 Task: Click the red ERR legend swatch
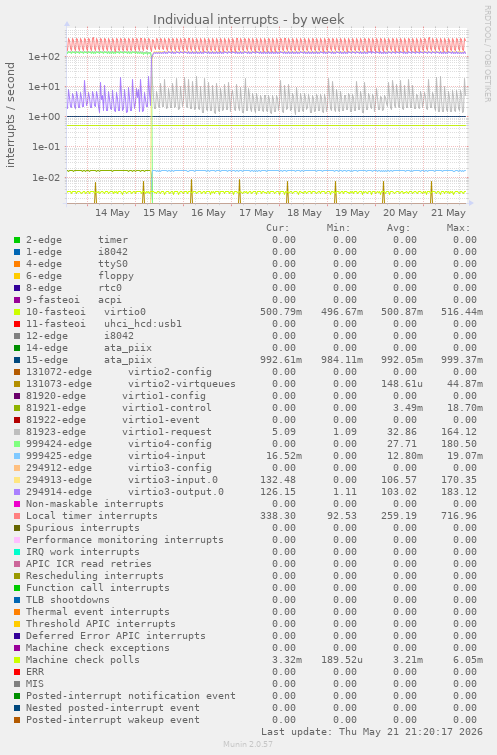pos(17,672)
